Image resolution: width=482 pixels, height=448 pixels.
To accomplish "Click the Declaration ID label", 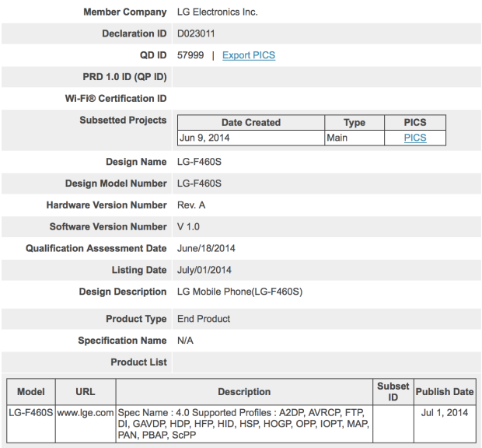I will [x=134, y=33].
